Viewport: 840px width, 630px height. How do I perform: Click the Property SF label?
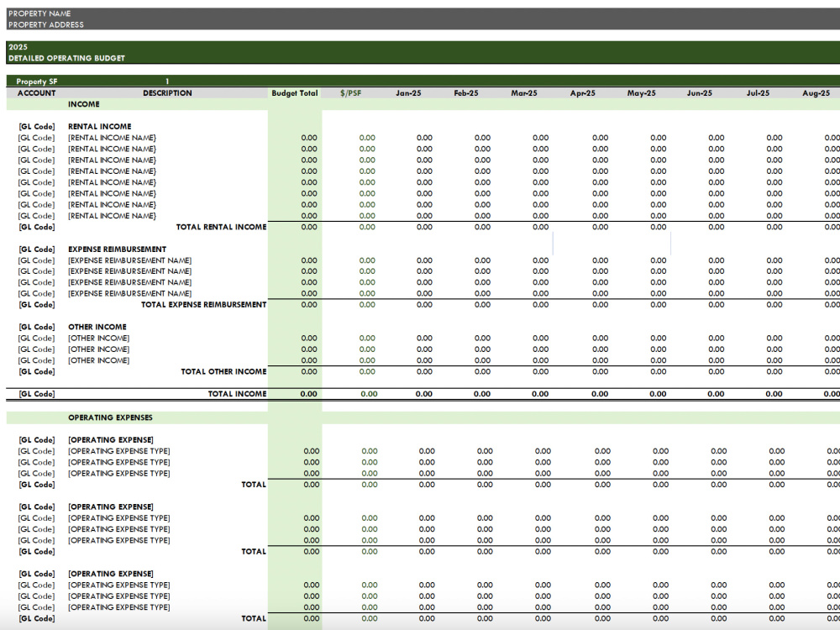coord(36,81)
